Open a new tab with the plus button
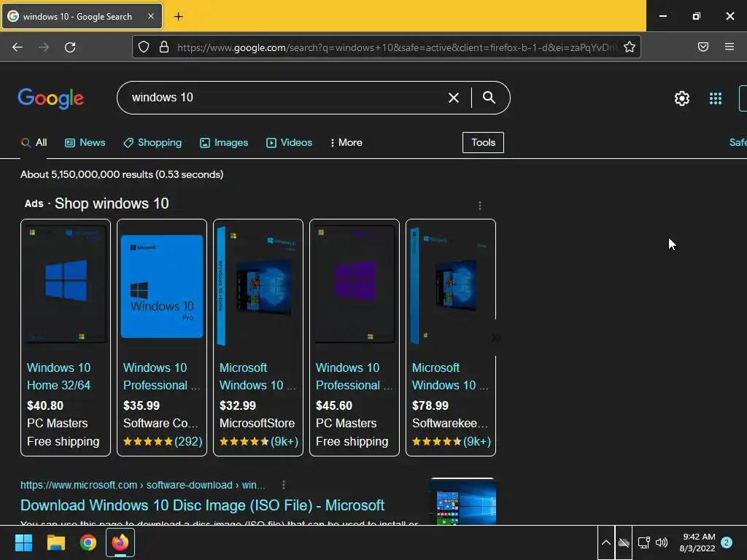 click(178, 17)
